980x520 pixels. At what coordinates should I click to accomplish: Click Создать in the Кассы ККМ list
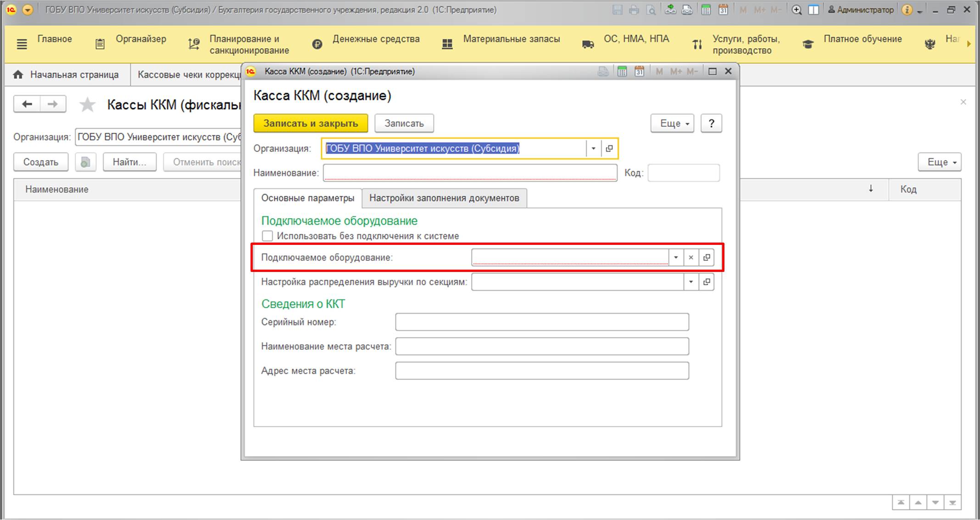pos(41,162)
